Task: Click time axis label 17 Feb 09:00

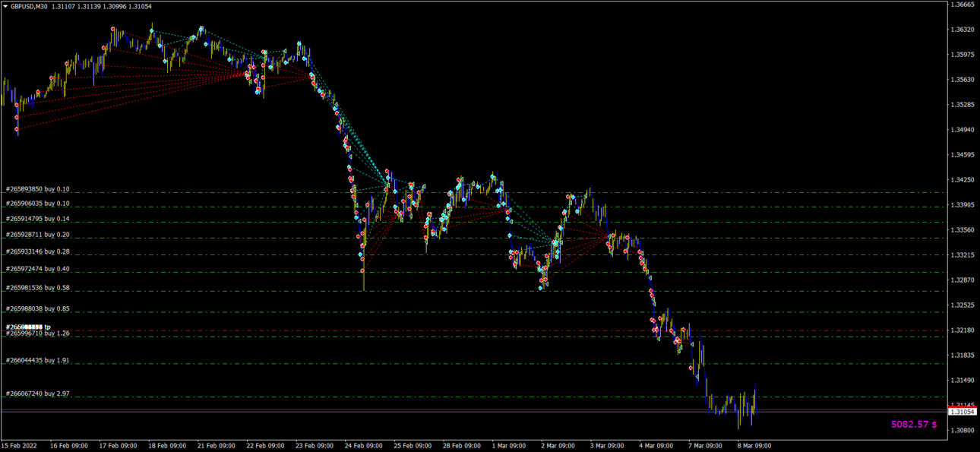Action: point(118,446)
